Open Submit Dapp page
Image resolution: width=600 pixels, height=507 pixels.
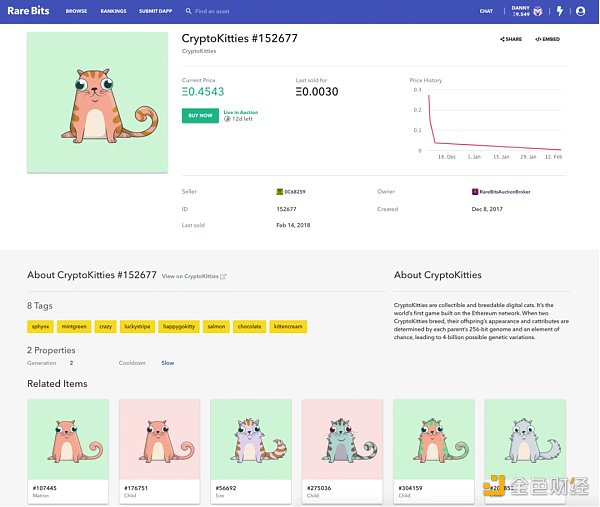156,11
